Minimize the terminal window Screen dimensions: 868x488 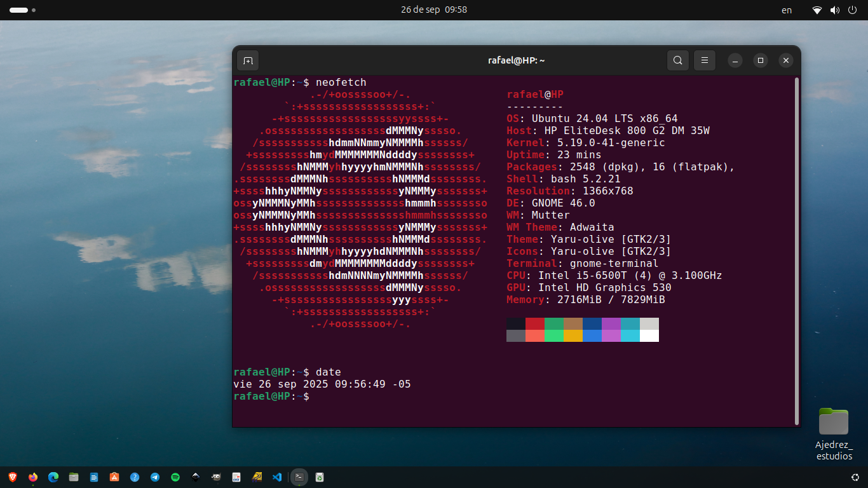pyautogui.click(x=735, y=60)
